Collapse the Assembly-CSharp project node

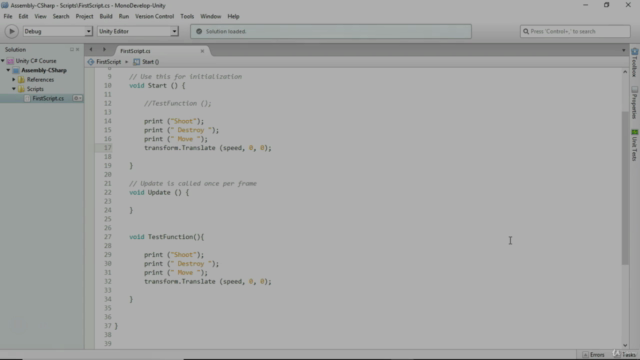(8, 70)
